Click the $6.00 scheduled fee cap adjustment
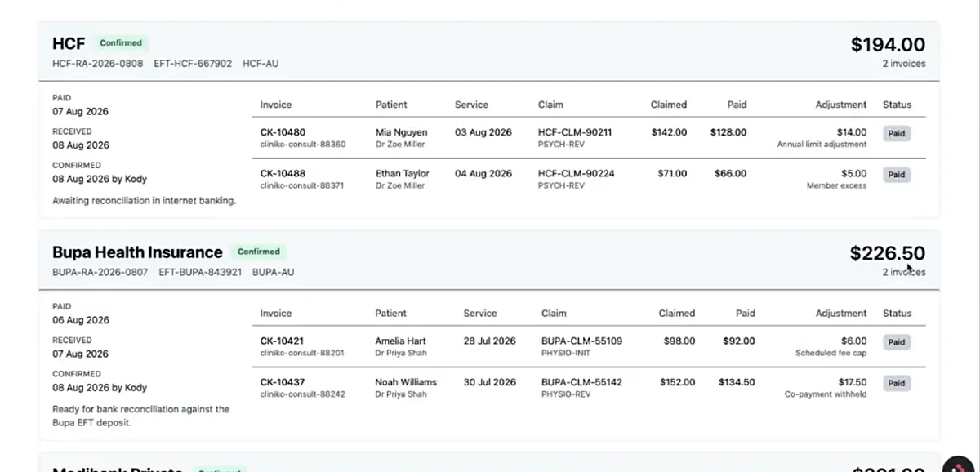The width and height of the screenshot is (980, 472). pyautogui.click(x=854, y=341)
